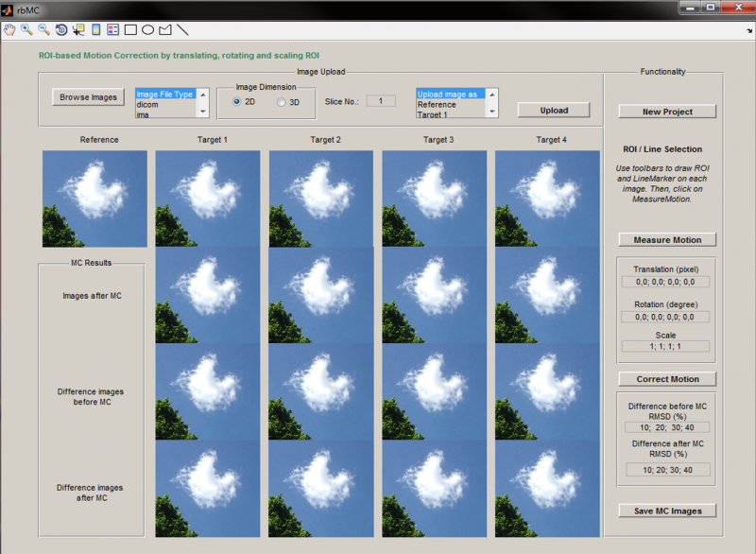Select the 2D image dimension option

tap(237, 102)
